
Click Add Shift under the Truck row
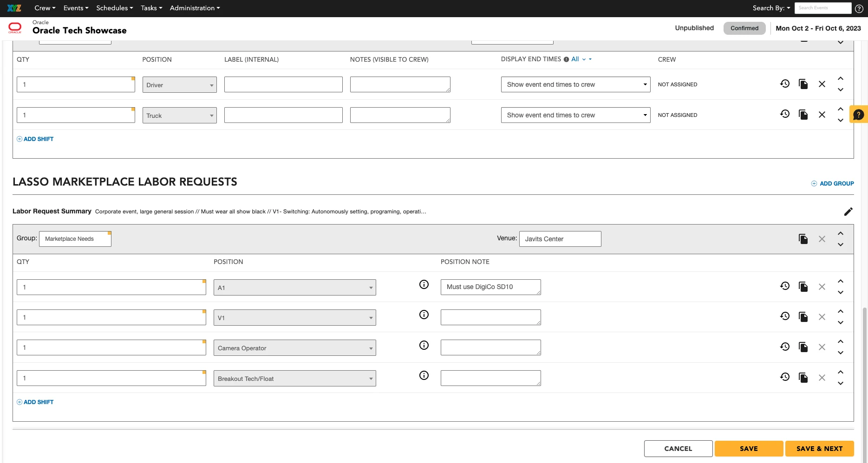(35, 139)
